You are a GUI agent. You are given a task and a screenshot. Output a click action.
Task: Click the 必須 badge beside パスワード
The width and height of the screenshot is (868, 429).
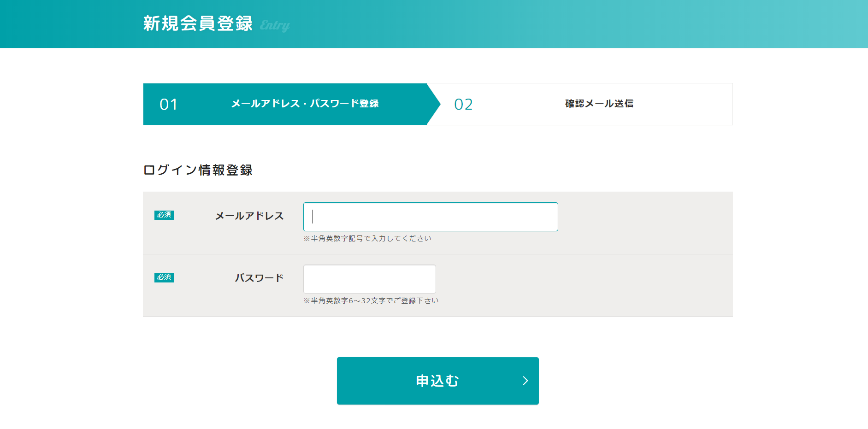click(x=164, y=277)
